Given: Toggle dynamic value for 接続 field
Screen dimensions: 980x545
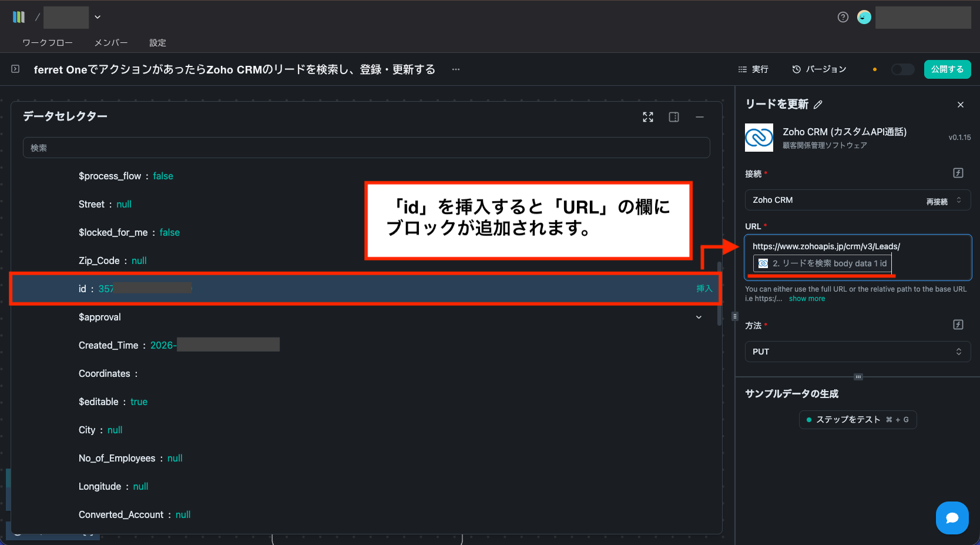Looking at the screenshot, I should tap(958, 173).
